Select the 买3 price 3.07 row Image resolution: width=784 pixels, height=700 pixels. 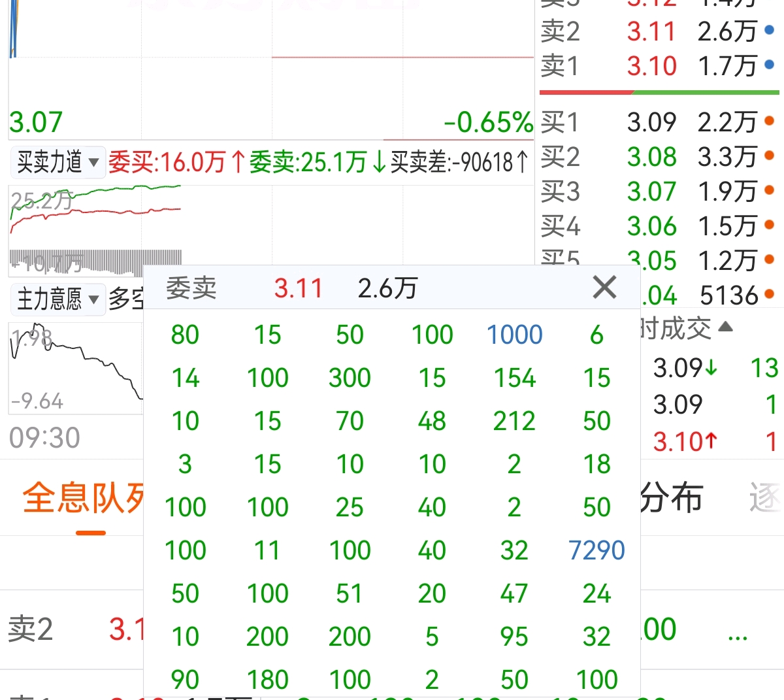pos(659,191)
